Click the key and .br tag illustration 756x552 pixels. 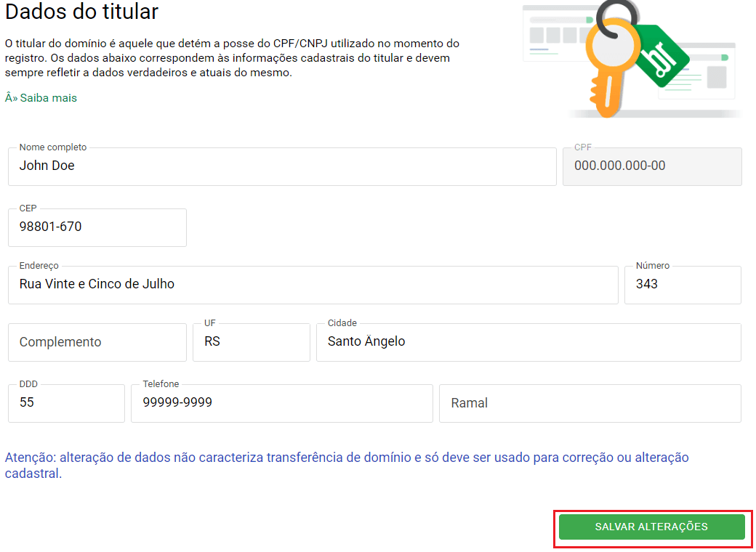[632, 59]
